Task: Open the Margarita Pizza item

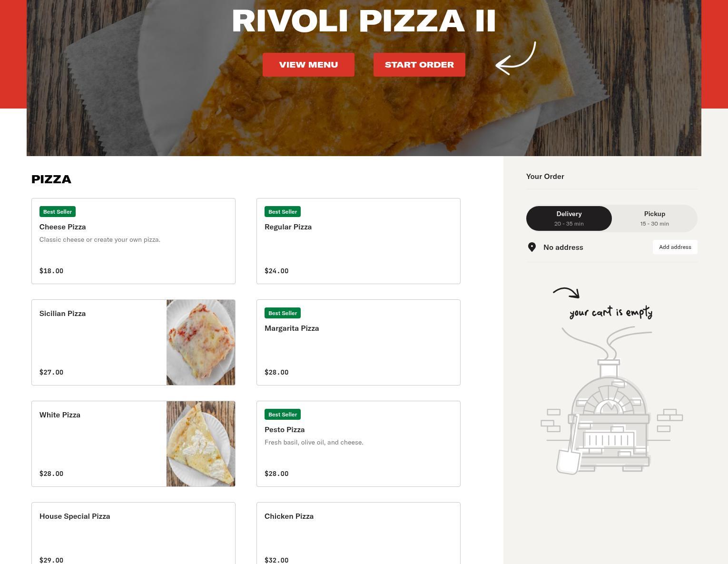Action: pyautogui.click(x=358, y=342)
